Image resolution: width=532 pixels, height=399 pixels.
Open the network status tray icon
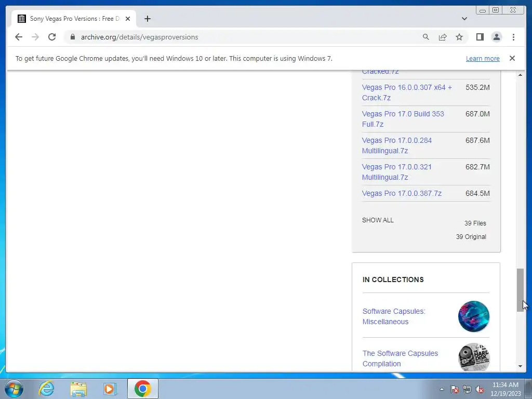467,390
